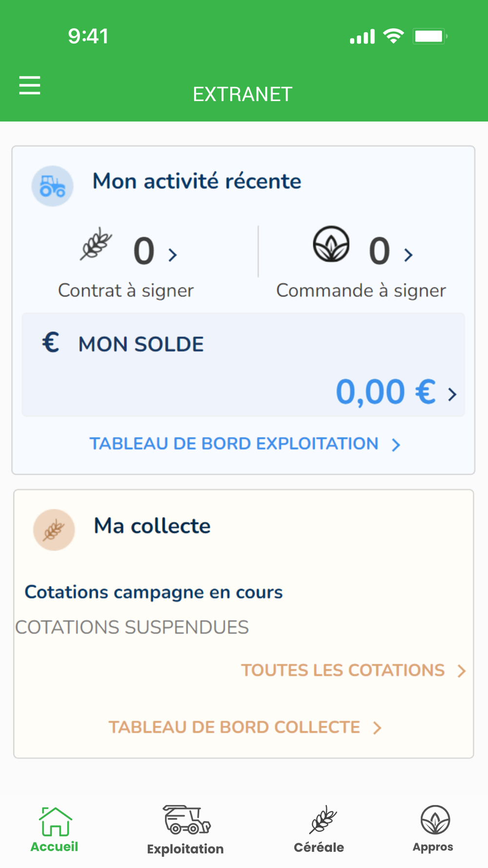Tap the euro symbol icon
Image resolution: width=488 pixels, height=868 pixels.
tap(51, 342)
